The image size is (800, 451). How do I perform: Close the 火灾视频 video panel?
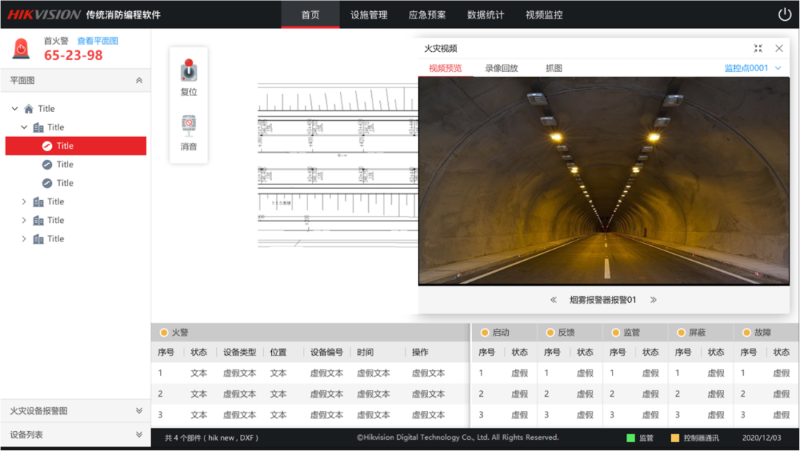coord(779,48)
